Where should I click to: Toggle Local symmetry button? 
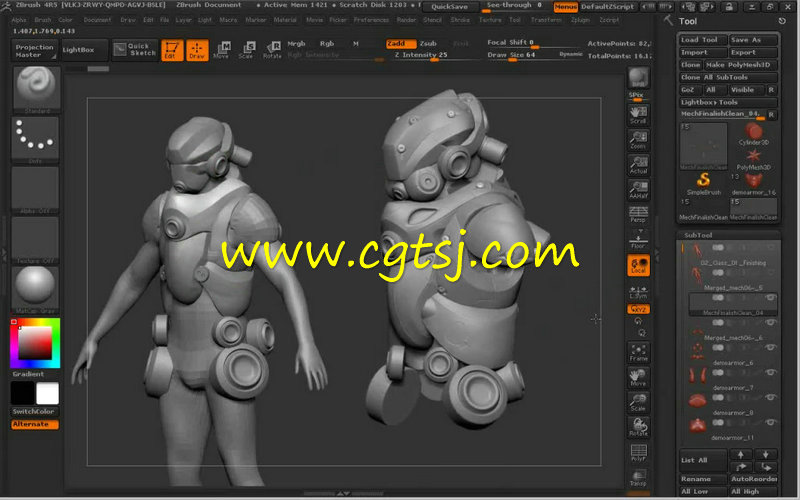638,265
